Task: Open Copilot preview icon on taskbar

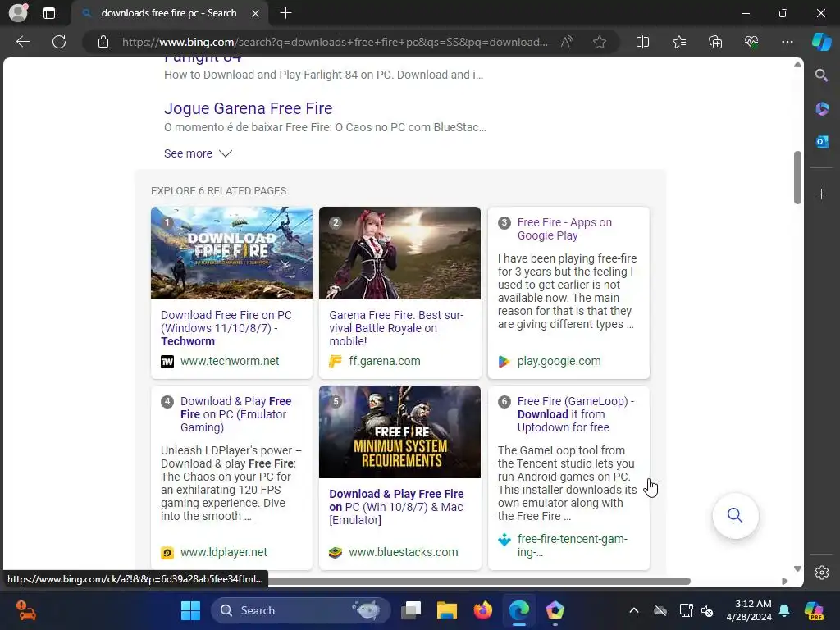Action: click(x=814, y=610)
